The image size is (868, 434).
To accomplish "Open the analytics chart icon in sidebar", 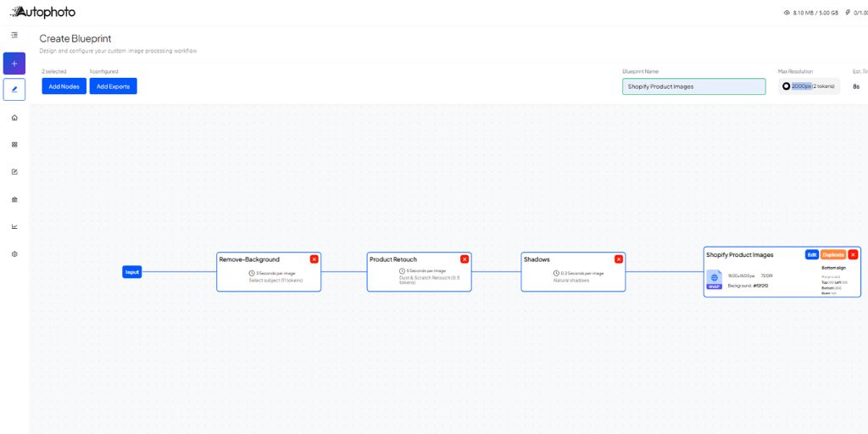I will (x=14, y=226).
